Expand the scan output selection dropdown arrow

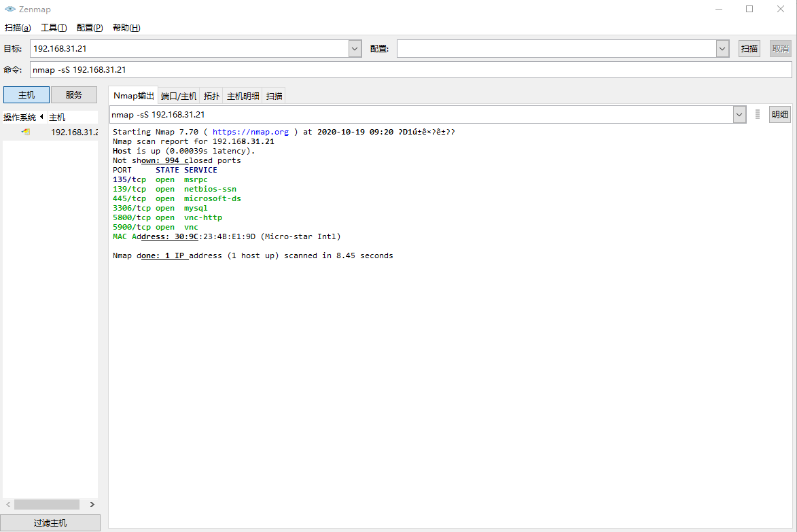pyautogui.click(x=739, y=115)
